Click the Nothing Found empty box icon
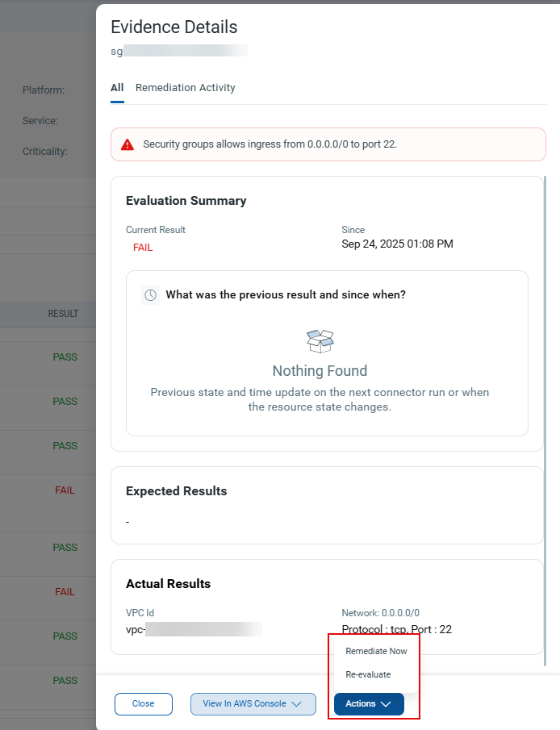560x730 pixels. tap(320, 340)
